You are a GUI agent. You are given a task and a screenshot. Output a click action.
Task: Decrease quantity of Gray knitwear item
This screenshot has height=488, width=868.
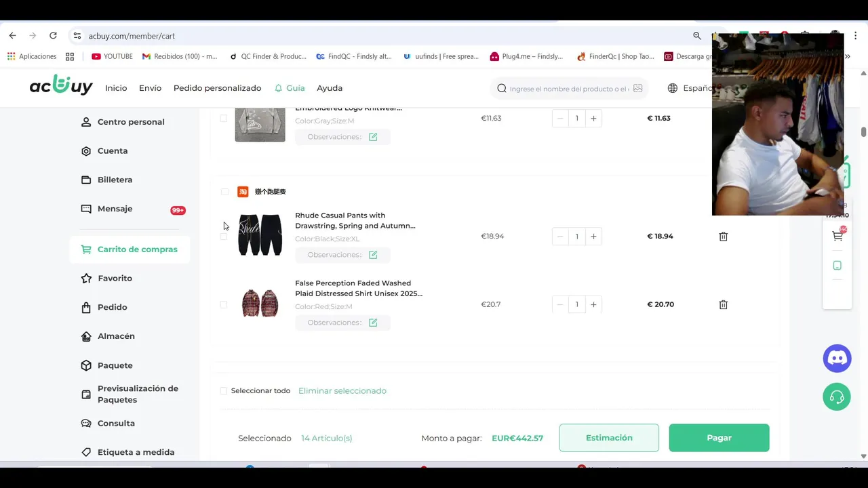(560, 118)
